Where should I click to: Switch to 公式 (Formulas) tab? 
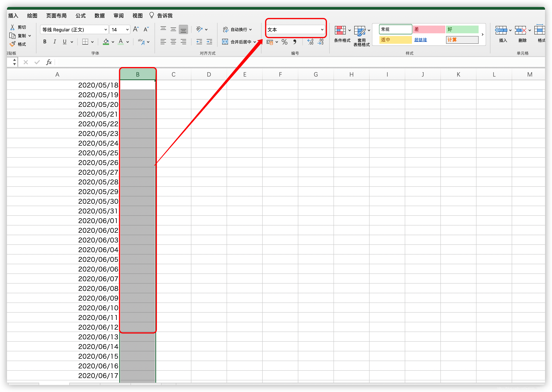coord(81,16)
